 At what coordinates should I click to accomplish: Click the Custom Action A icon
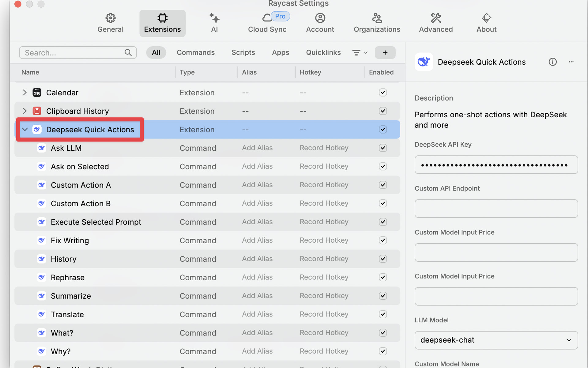(42, 185)
